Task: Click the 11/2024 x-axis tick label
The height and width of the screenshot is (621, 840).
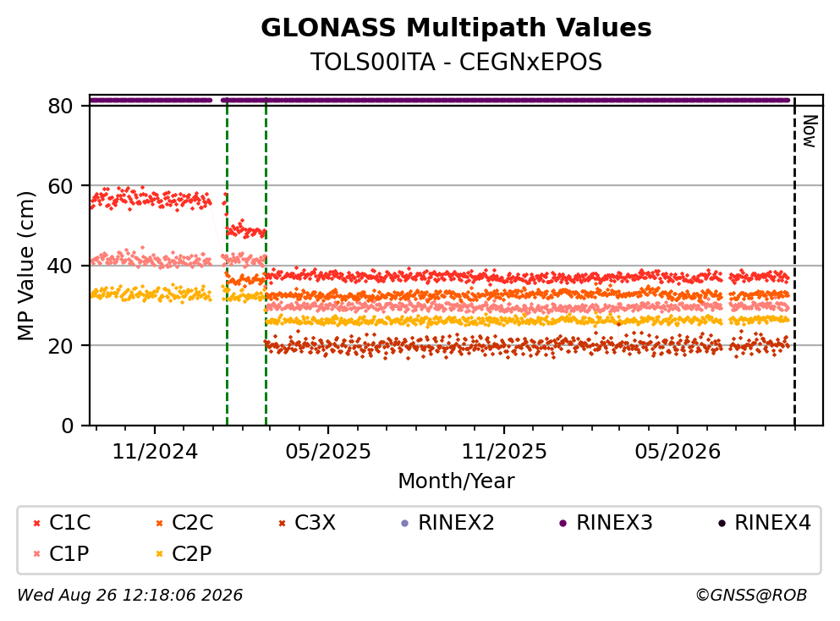Action: (x=155, y=452)
